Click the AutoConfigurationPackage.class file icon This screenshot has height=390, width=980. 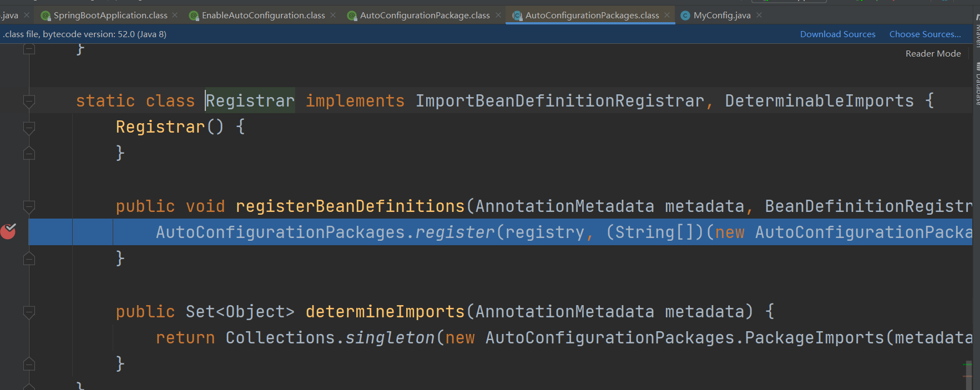point(352,16)
